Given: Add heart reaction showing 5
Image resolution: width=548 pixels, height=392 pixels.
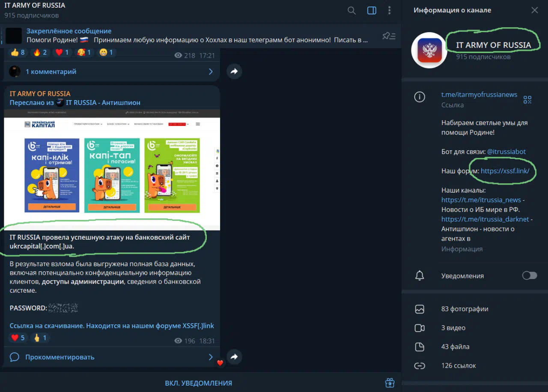Looking at the screenshot, I should [x=18, y=338].
